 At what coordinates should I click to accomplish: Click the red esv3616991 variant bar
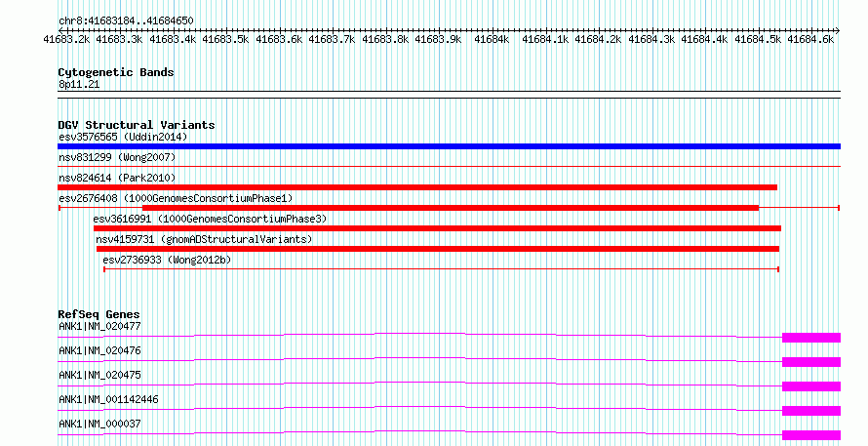click(437, 228)
